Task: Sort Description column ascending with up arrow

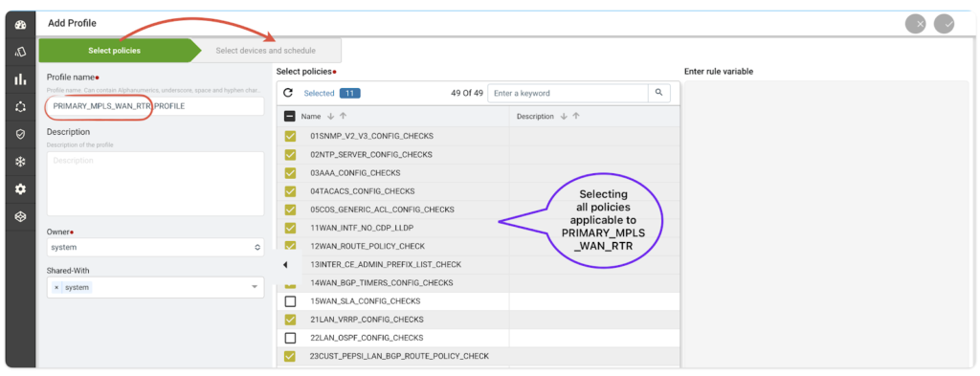Action: tap(575, 116)
